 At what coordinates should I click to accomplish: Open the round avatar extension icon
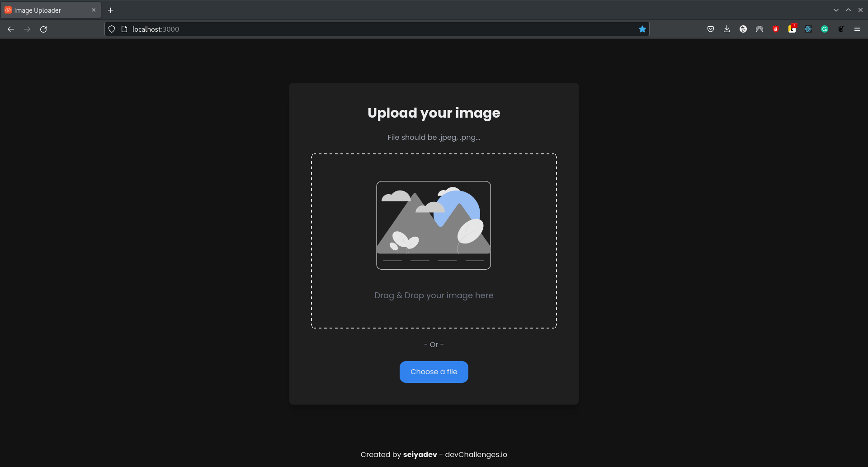click(743, 29)
